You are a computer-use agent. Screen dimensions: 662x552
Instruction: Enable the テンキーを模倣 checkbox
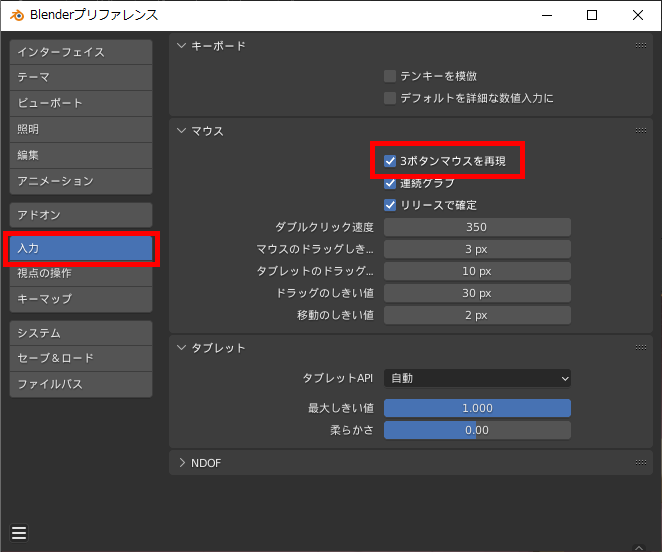[x=391, y=76]
